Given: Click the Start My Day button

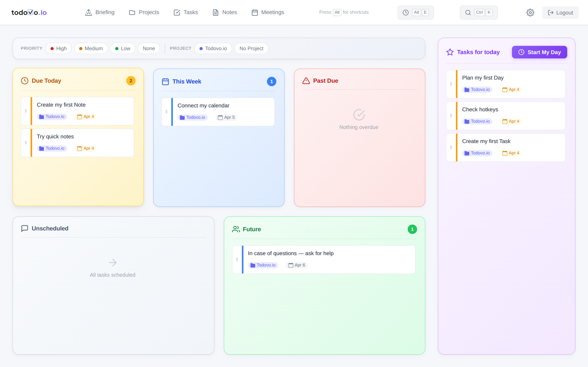Looking at the screenshot, I should coord(539,52).
